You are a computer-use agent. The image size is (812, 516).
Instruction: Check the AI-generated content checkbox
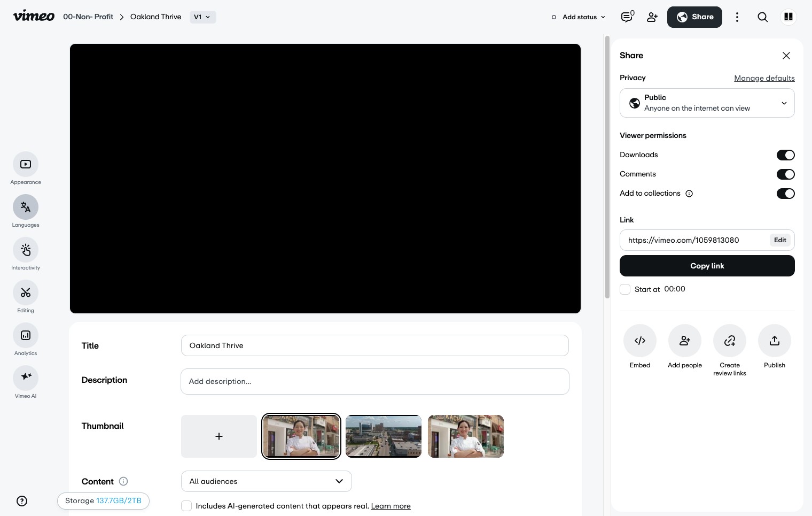pos(186,506)
